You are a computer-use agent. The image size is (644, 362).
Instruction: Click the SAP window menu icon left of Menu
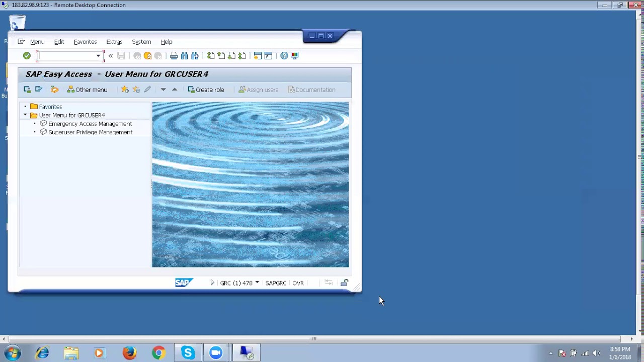pyautogui.click(x=21, y=42)
